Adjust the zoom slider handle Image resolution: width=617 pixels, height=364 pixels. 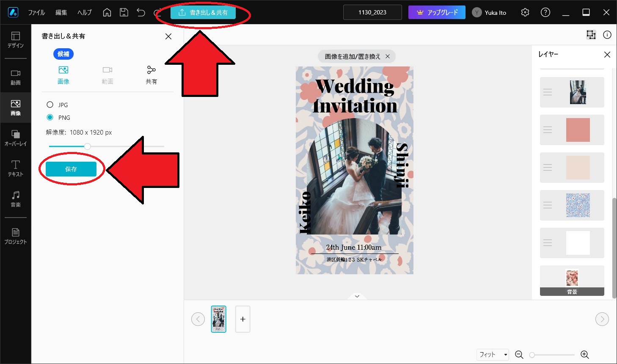point(532,355)
